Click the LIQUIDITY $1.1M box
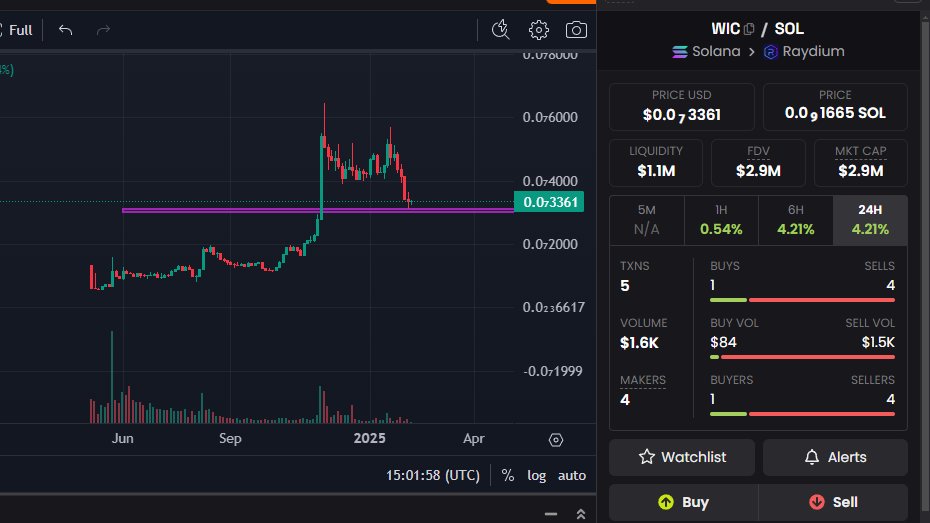This screenshot has height=523, width=930. (x=656, y=163)
